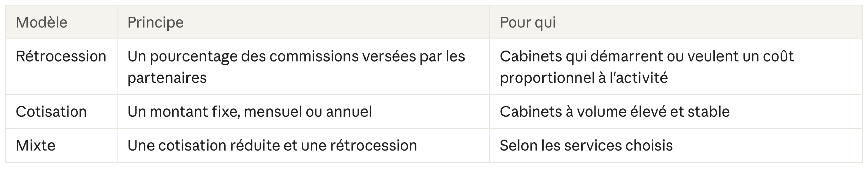
Task: Select the Rétrocession row label
Action: 61,56
